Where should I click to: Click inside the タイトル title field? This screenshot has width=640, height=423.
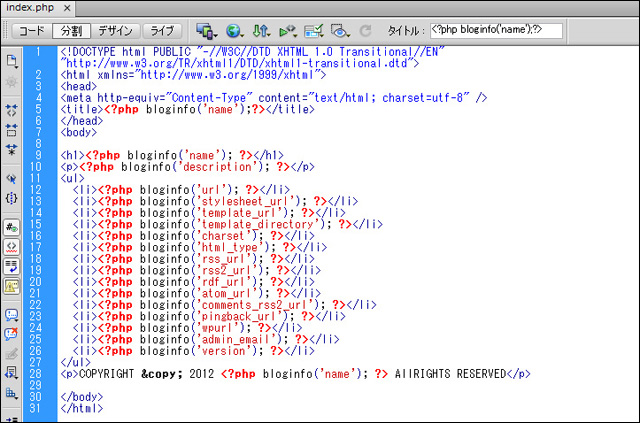click(495, 31)
